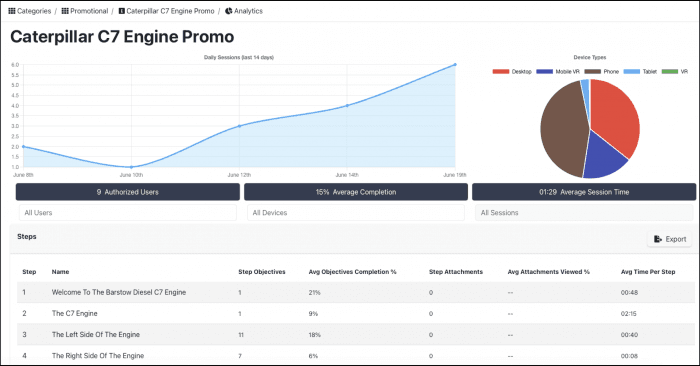
Task: Select the Analytics breadcrumb item
Action: click(244, 11)
